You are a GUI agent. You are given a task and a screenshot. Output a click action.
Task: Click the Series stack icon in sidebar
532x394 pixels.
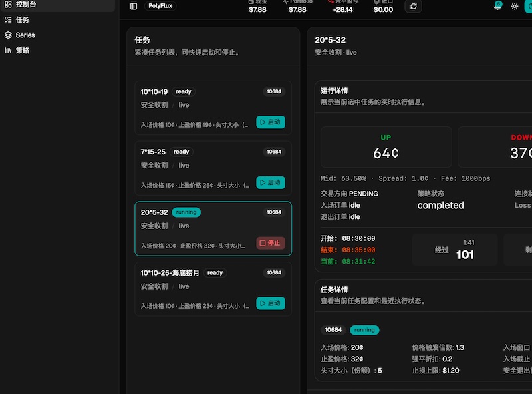click(8, 35)
